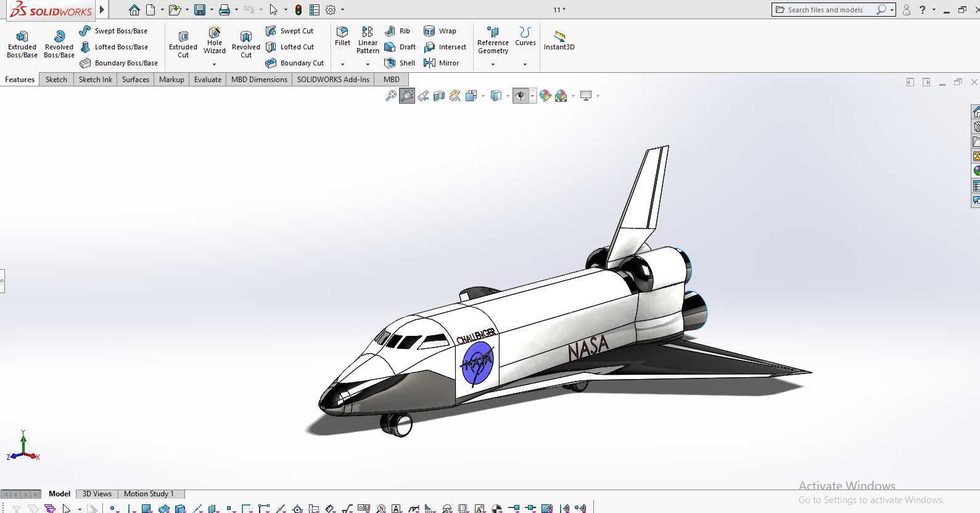The height and width of the screenshot is (513, 980).
Task: Pick the Draft feature tool
Action: coord(400,47)
